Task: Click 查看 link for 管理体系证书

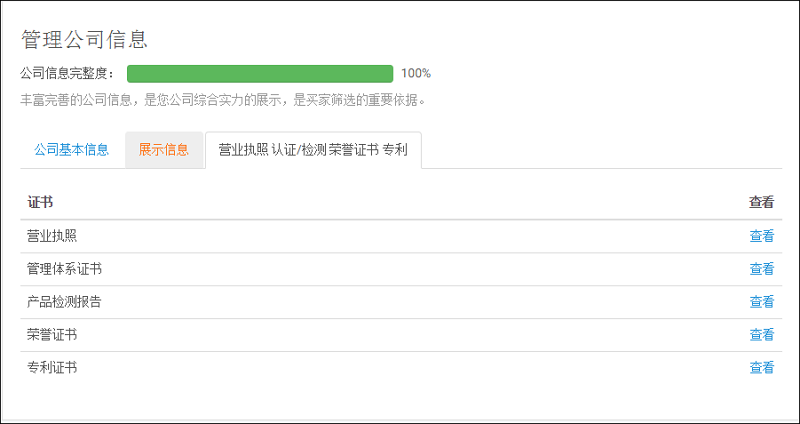Action: pyautogui.click(x=761, y=269)
